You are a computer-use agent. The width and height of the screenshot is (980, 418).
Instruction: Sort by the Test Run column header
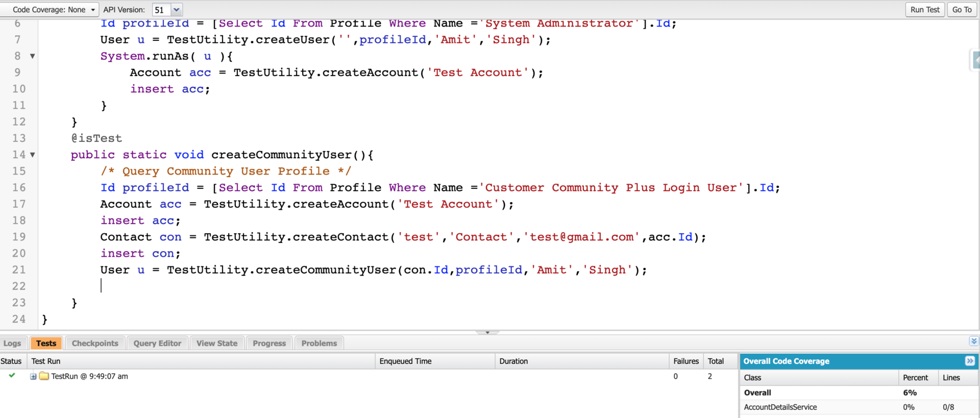(202, 361)
